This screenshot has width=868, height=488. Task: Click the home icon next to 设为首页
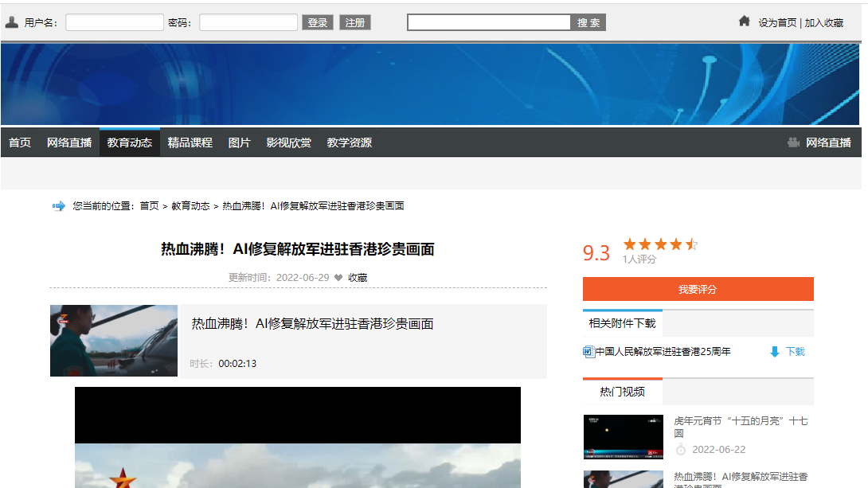click(x=744, y=21)
